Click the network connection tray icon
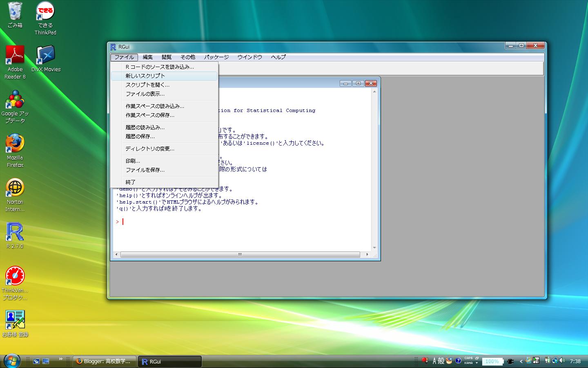The width and height of the screenshot is (588, 368). [555, 361]
